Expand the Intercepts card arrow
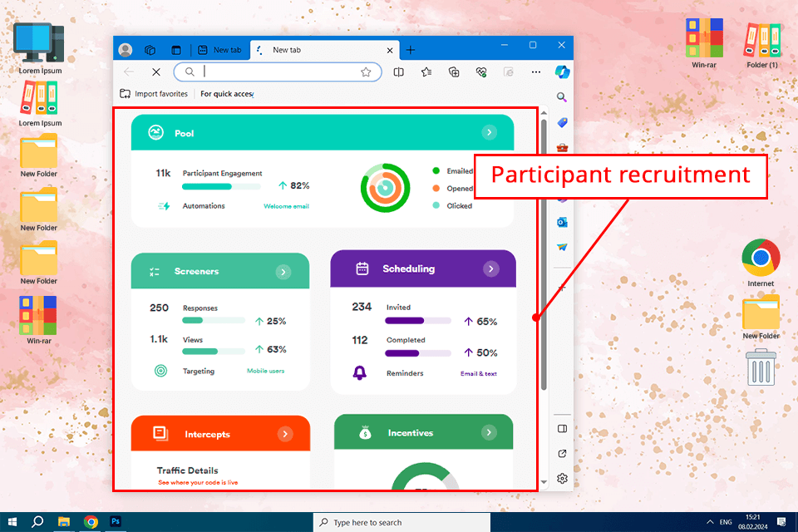Viewport: 798px width, 532px height. 285,434
